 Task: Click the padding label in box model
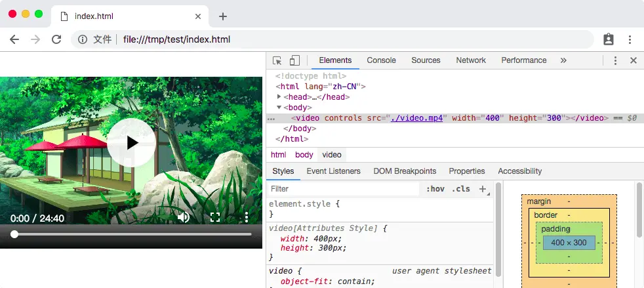click(x=555, y=229)
